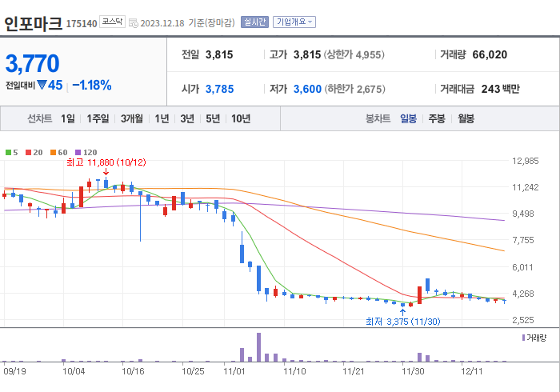Click the 거래대금 value 243 백만

point(500,89)
